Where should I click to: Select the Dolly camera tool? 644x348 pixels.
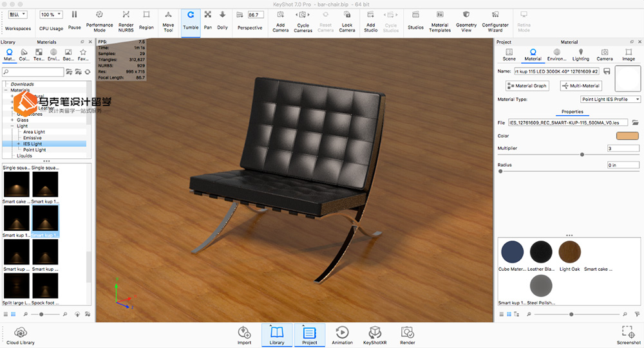[x=222, y=19]
